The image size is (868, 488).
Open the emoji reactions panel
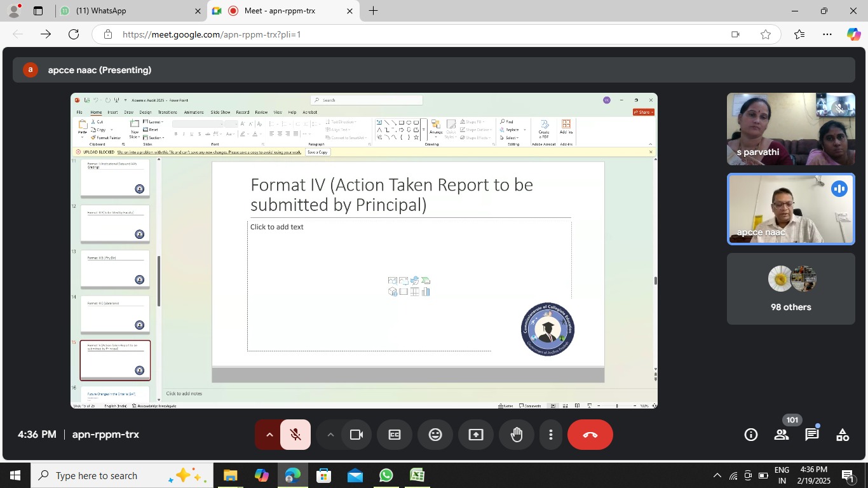tap(435, 435)
